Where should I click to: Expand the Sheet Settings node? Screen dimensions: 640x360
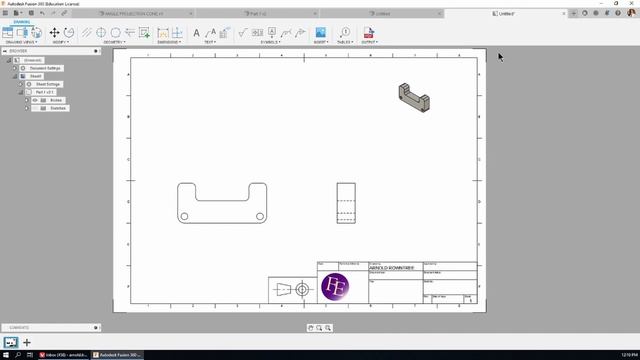pos(21,84)
